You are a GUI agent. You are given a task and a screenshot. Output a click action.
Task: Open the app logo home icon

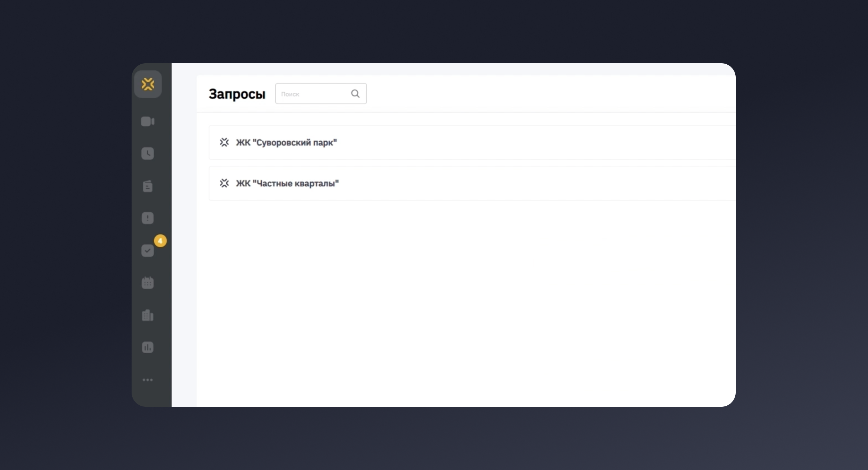148,84
